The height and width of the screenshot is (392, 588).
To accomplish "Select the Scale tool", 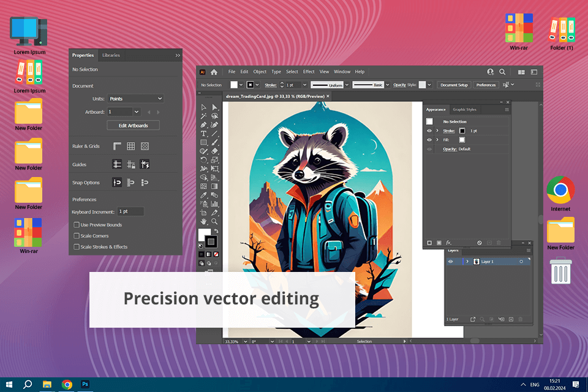I will click(x=214, y=160).
